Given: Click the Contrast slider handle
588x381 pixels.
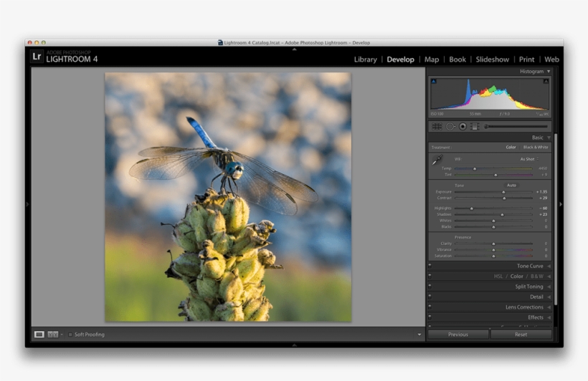Looking at the screenshot, I should click(504, 198).
